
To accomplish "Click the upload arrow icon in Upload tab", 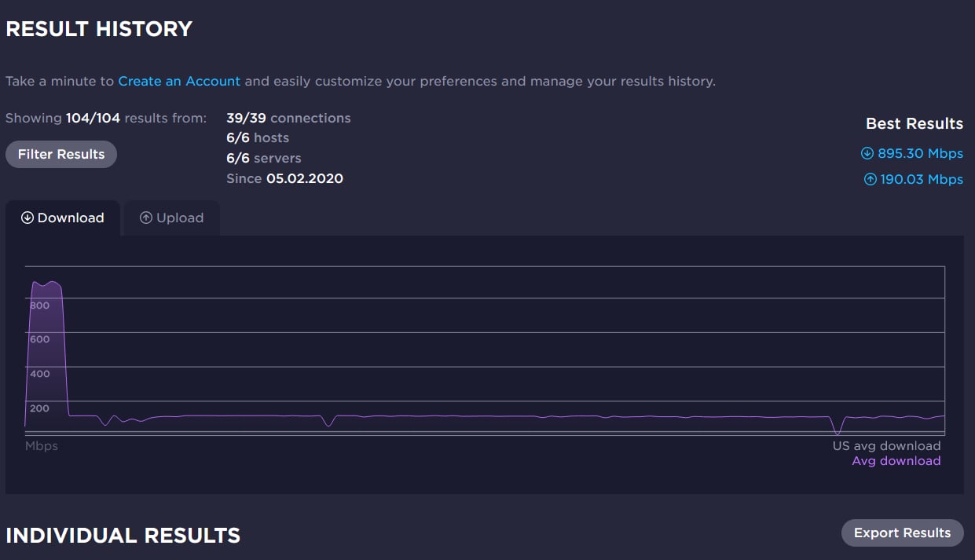I will (145, 218).
